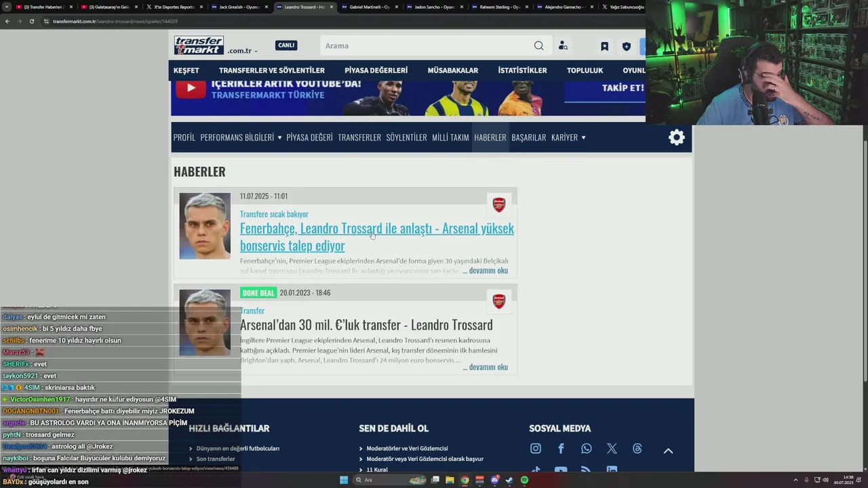Click the Transfermarkt logo
Viewport: 868px width, 488px height.
pos(199,45)
